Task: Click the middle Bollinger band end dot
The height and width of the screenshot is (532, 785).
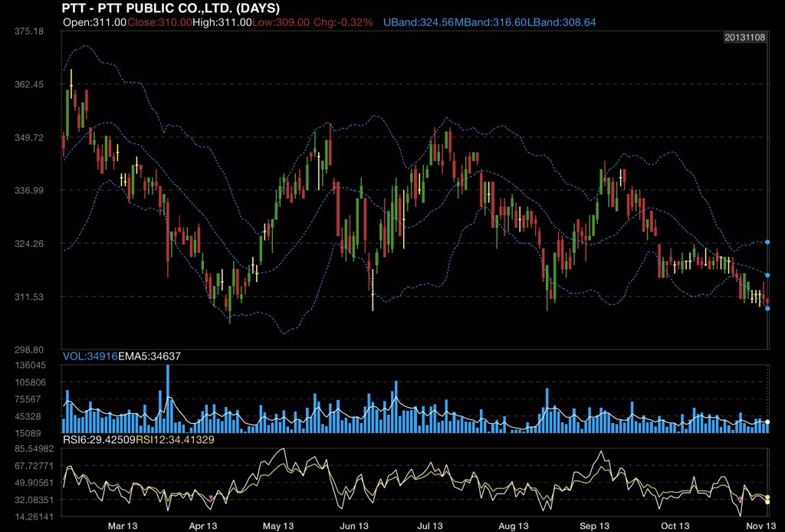Action: [767, 275]
